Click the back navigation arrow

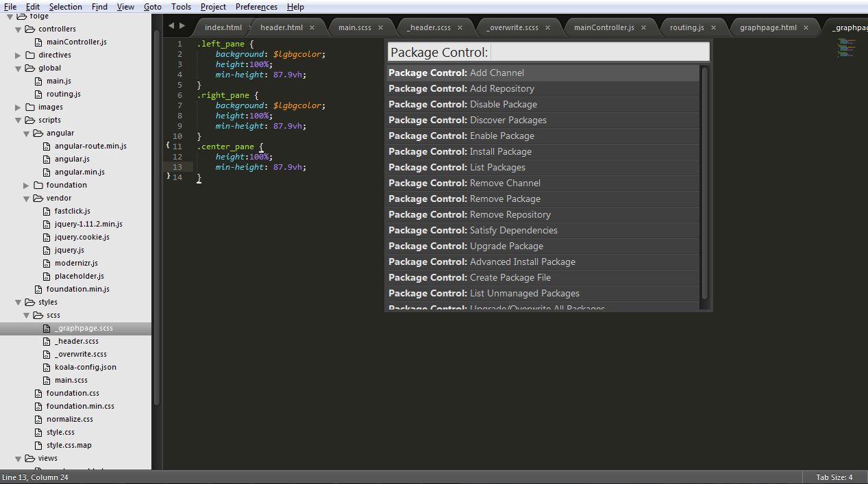(171, 25)
